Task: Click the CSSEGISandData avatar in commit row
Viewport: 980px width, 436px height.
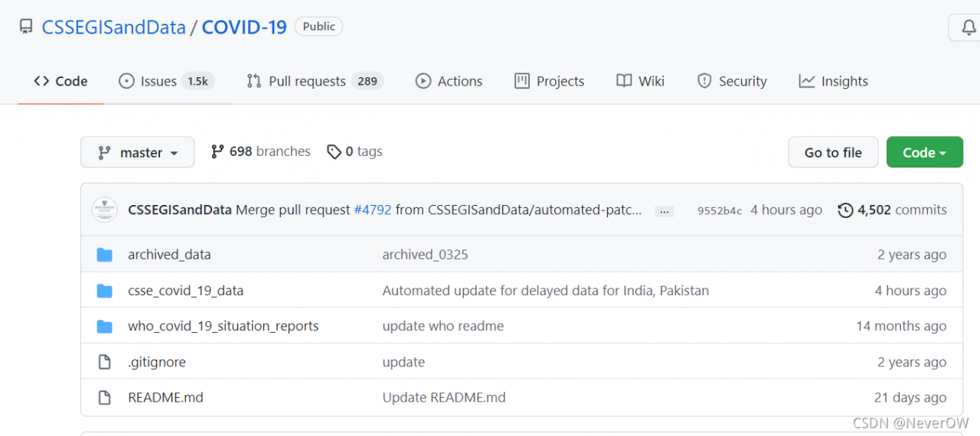Action: pyautogui.click(x=104, y=210)
